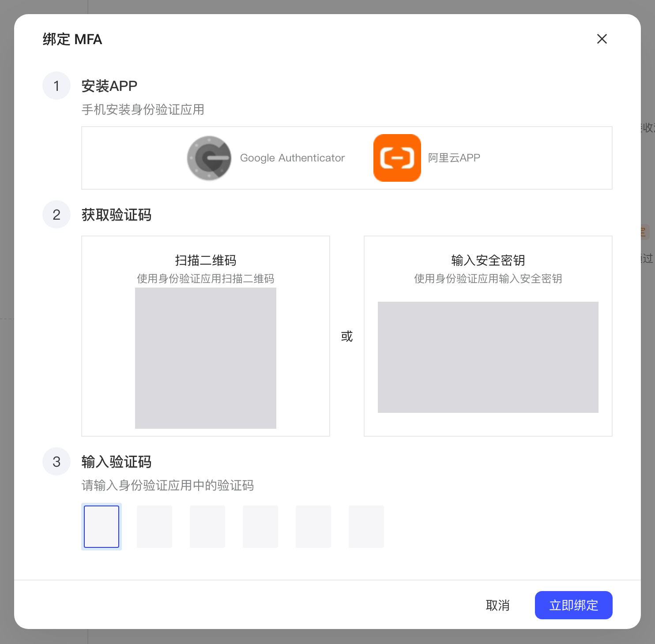Viewport: 655px width, 644px height.
Task: Click the 扫描二维码 heading
Action: [x=206, y=260]
